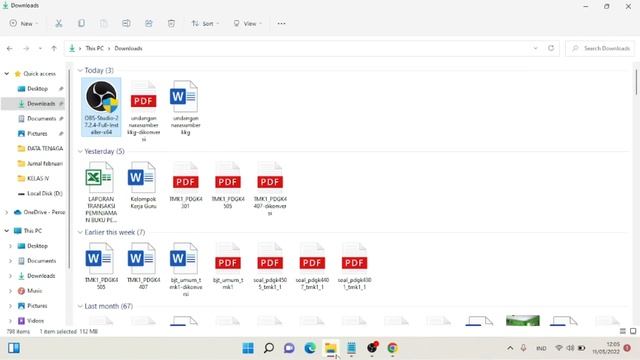Switch to large thumbnails view icon
The height and width of the screenshot is (360, 640).
633,331
